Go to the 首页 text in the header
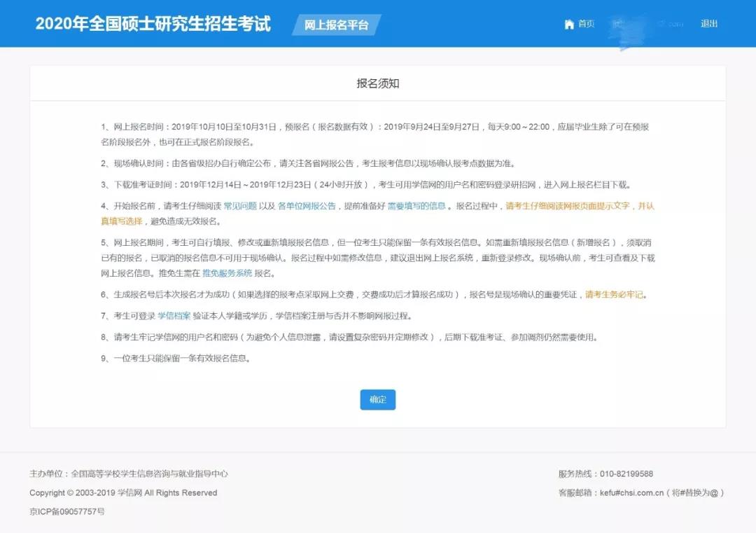The height and width of the screenshot is (533, 756). (x=586, y=24)
